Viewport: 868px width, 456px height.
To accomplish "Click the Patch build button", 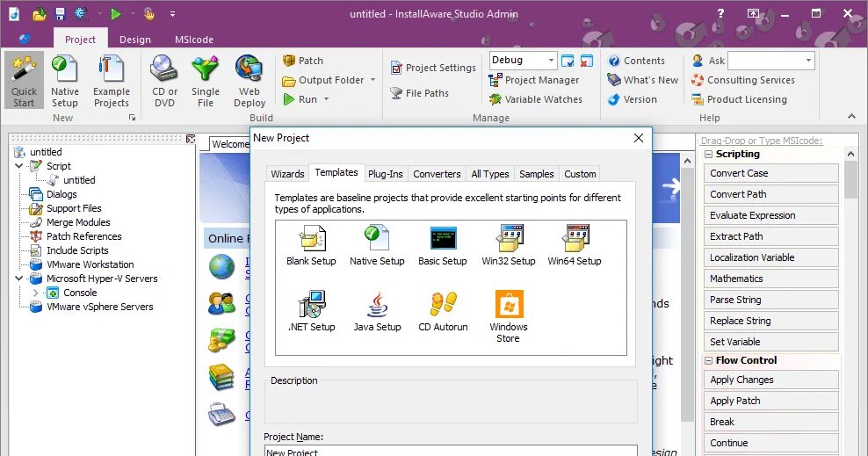I will pyautogui.click(x=303, y=61).
